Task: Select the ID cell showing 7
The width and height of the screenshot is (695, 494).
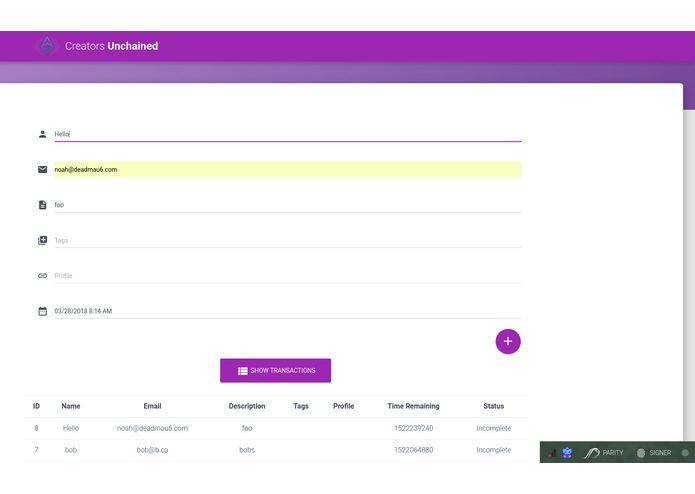Action: point(36,450)
